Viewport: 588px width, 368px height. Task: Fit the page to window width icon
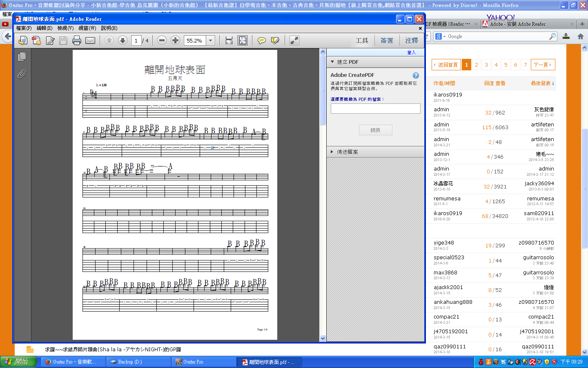[229, 40]
